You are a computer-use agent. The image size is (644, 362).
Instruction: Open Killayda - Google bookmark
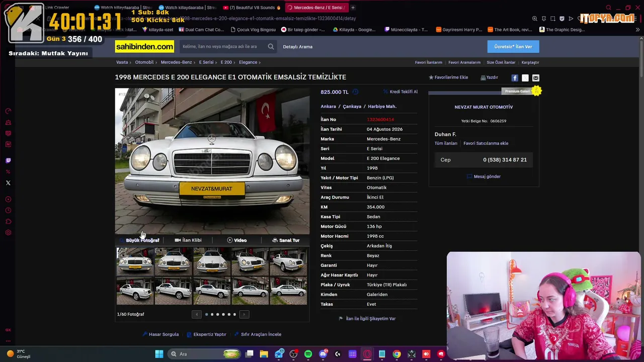click(x=354, y=30)
